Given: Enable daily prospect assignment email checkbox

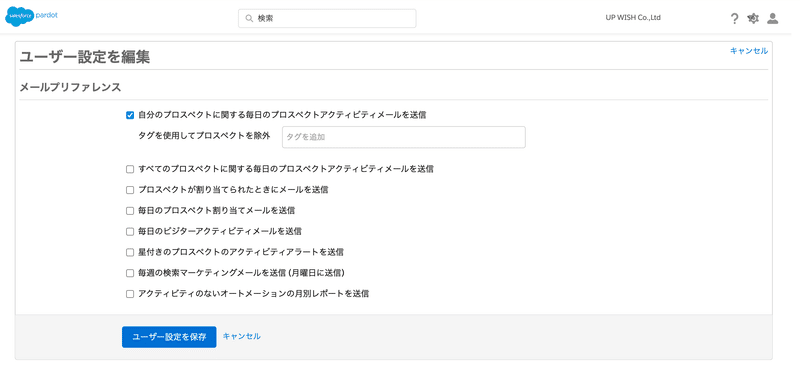Looking at the screenshot, I should [x=130, y=210].
